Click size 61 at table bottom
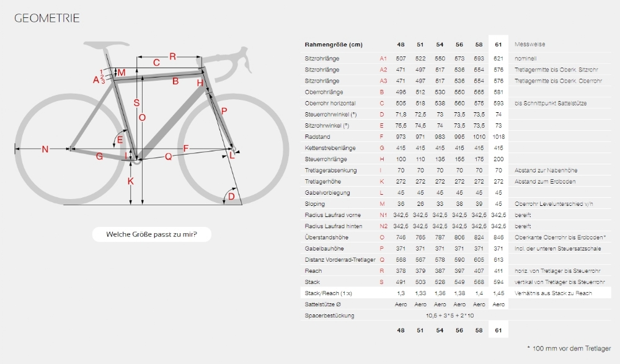Image resolution: width=620 pixels, height=364 pixels. point(498,330)
